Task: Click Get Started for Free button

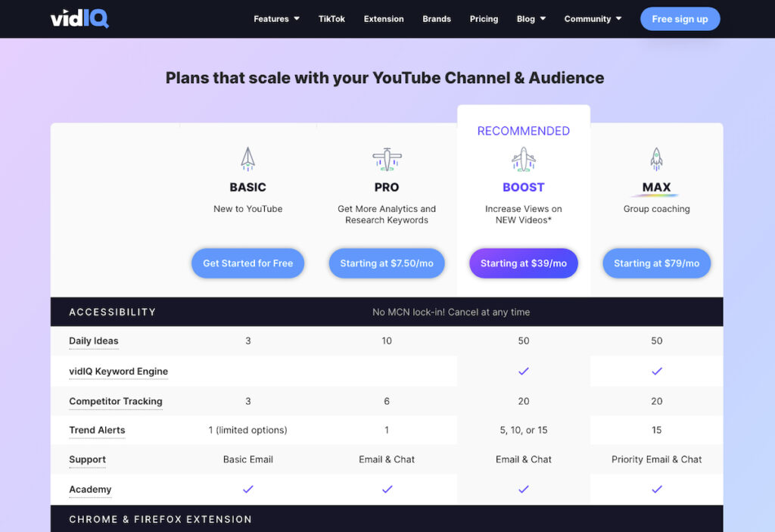Action: click(247, 263)
